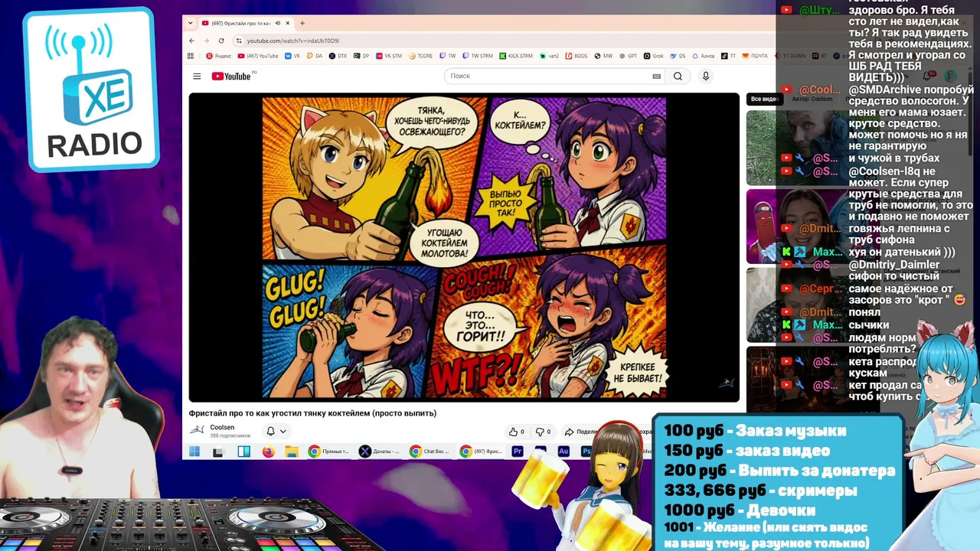
Task: Switch to 'Прямые т...' Chrome taskbar window
Action: point(328,452)
